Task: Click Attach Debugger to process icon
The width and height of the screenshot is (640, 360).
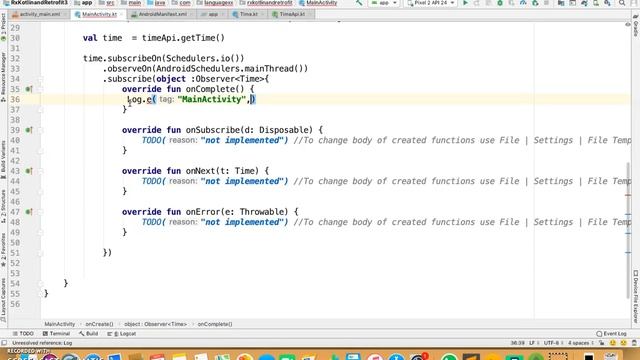Action: coord(535,3)
